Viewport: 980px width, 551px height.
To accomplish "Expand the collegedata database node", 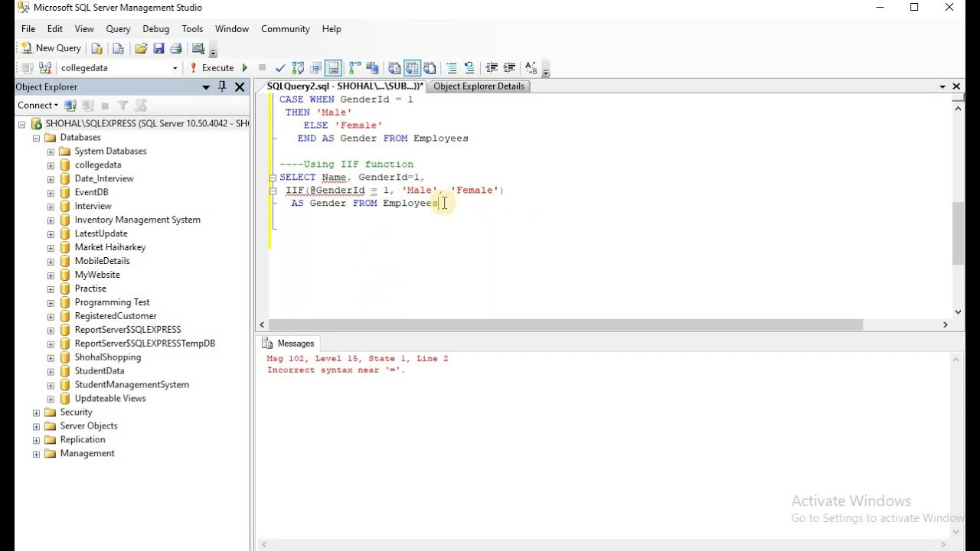I will click(x=51, y=165).
